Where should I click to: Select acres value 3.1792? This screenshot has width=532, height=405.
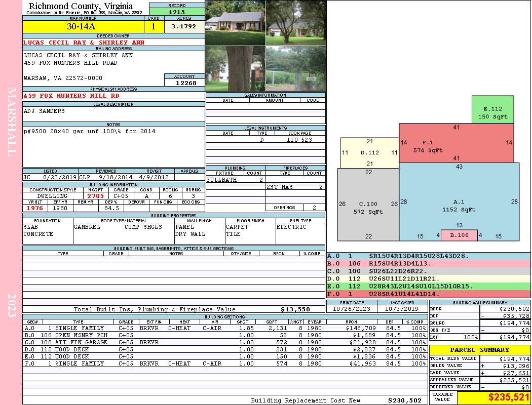click(x=184, y=26)
